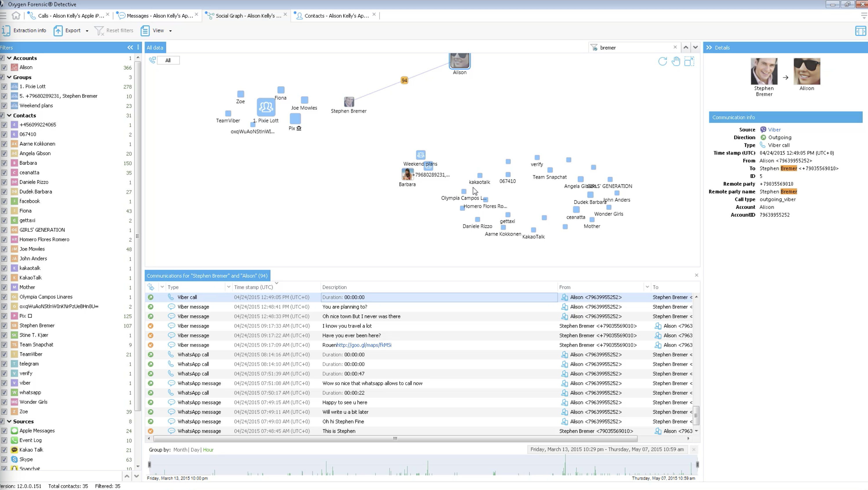
Task: Open the hamburger main menu
Action: (3, 15)
